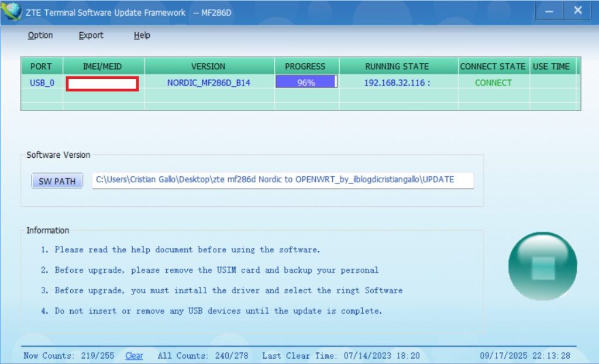
Task: Click the IMEI/MEID value box
Action: (102, 84)
